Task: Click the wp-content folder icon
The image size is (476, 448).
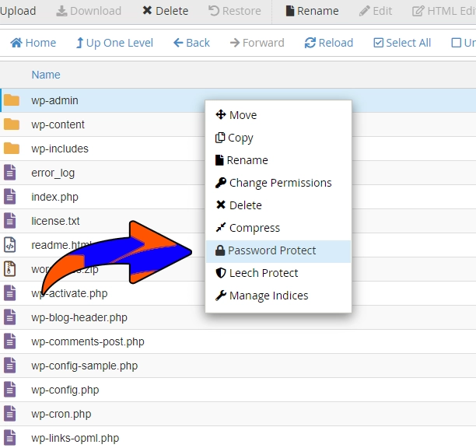Action: (x=11, y=124)
